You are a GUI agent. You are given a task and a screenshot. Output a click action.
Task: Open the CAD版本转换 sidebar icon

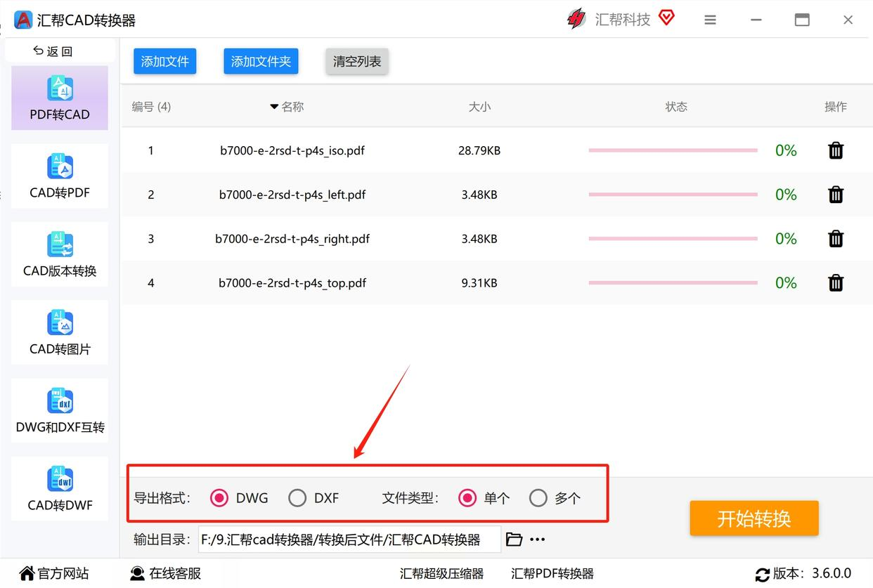60,244
